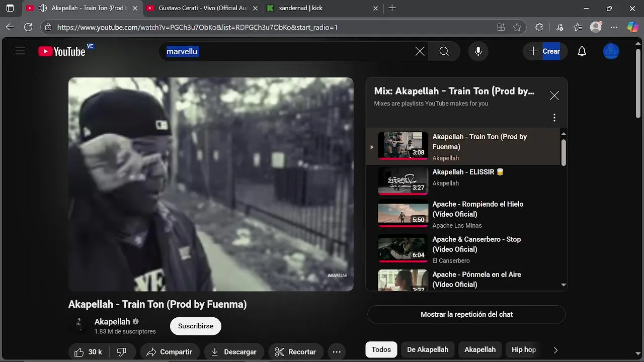Open Akapellah channel name link

click(x=112, y=322)
